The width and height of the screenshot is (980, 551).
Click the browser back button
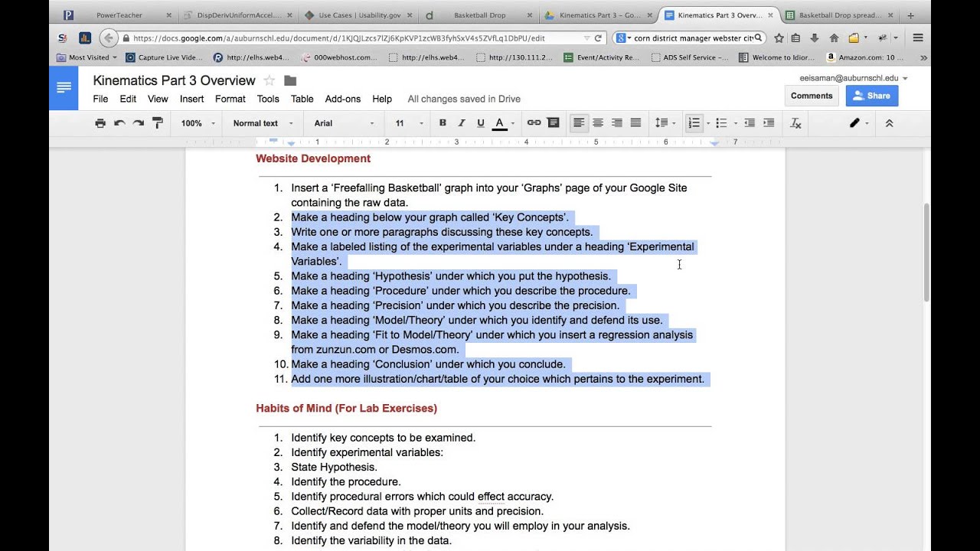click(x=109, y=37)
